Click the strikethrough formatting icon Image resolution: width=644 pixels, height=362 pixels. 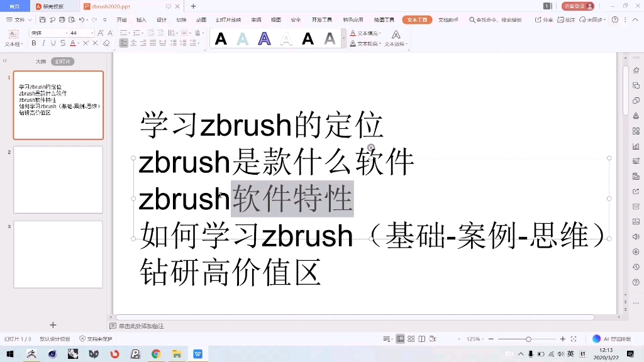tap(62, 43)
